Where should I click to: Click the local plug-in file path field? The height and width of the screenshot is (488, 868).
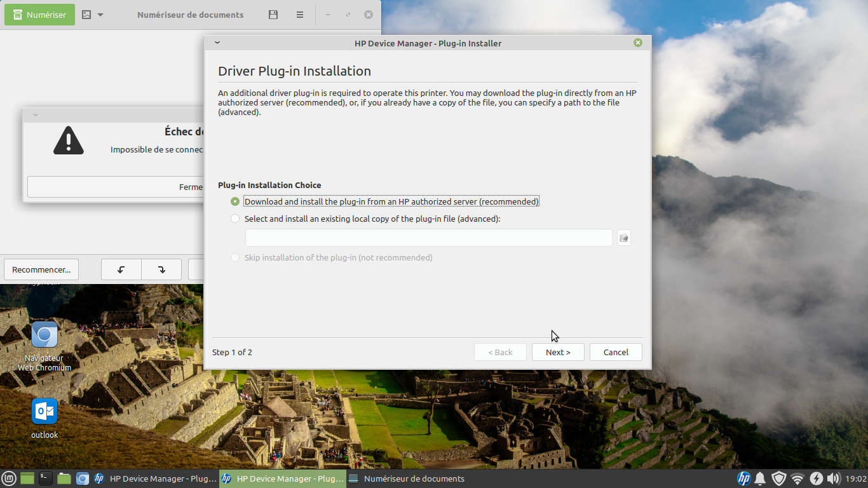coord(428,238)
